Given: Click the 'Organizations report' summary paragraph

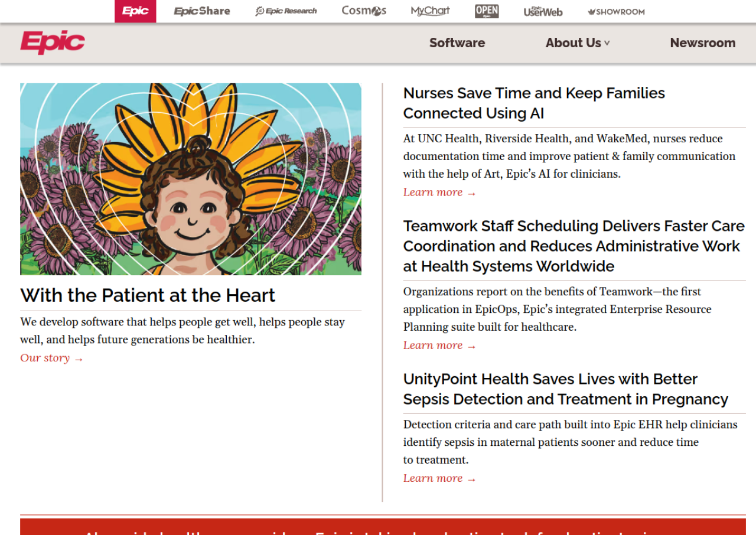Looking at the screenshot, I should [558, 309].
